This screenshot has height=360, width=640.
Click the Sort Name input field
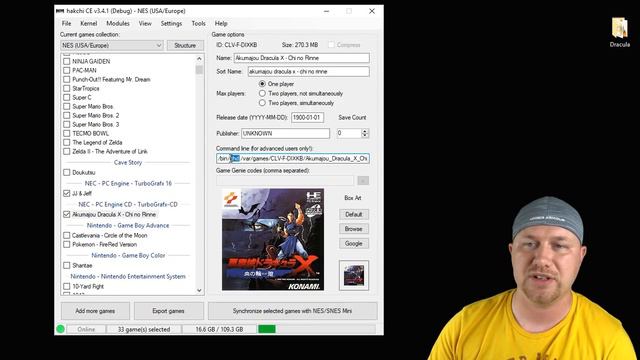[x=309, y=71]
